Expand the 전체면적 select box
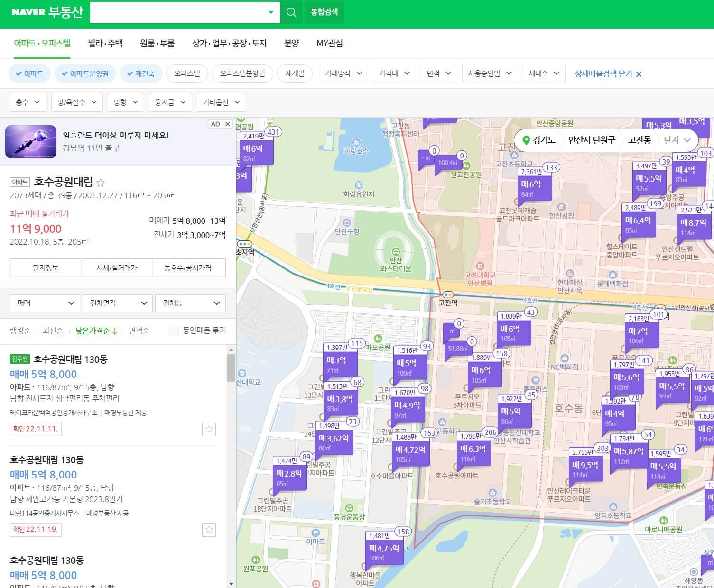The width and height of the screenshot is (714, 588). tap(118, 303)
